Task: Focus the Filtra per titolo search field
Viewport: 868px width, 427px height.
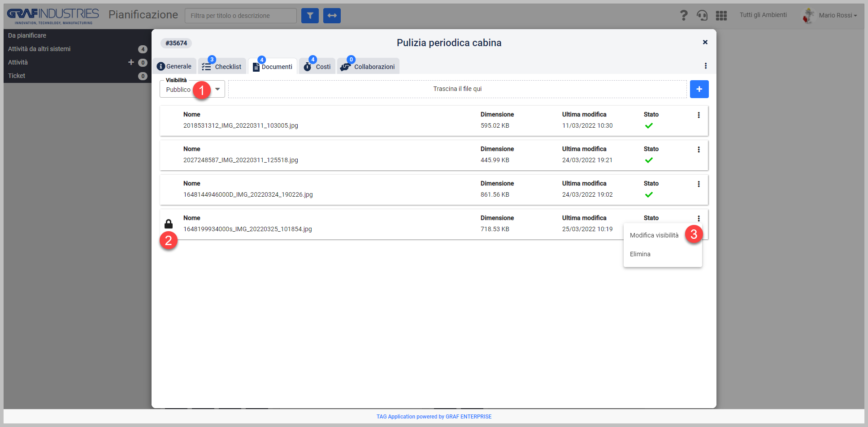Action: pos(241,16)
